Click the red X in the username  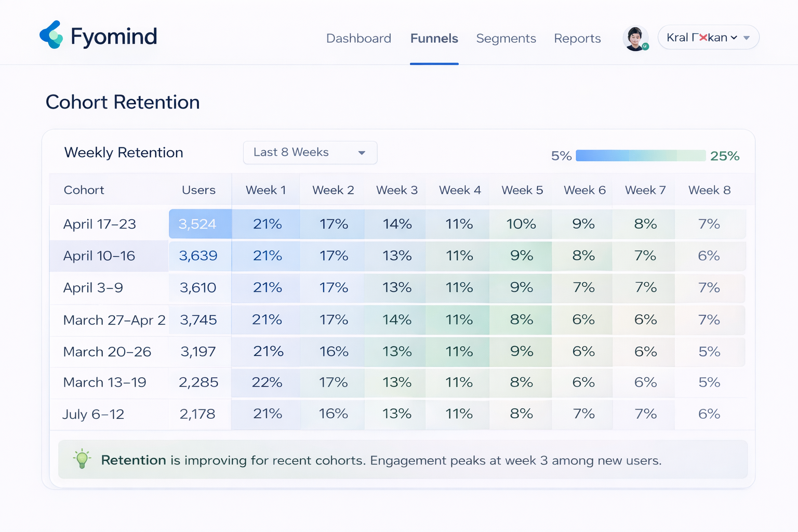703,37
